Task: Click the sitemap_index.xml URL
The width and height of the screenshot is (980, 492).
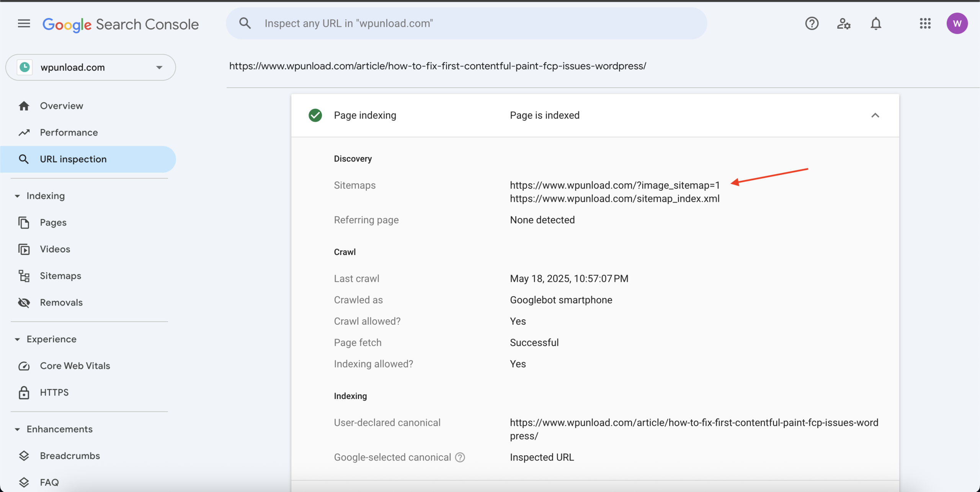Action: click(x=615, y=199)
